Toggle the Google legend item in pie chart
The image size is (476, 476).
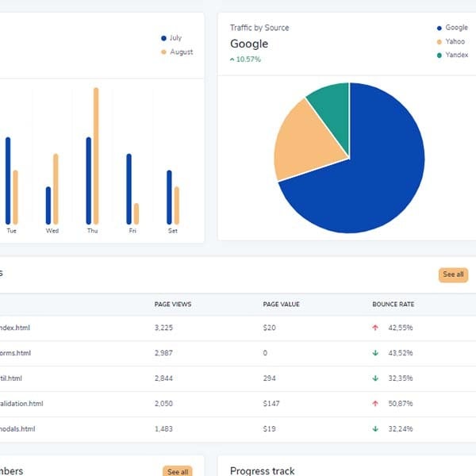(x=452, y=28)
